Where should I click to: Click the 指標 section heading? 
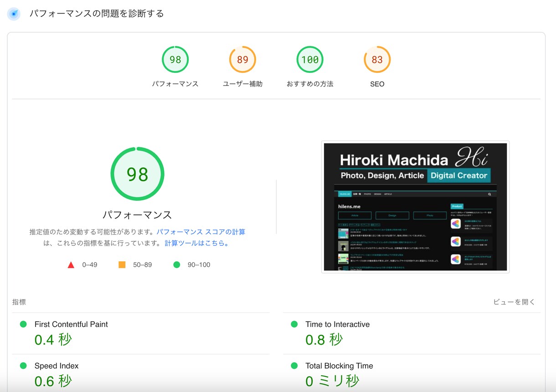[19, 302]
